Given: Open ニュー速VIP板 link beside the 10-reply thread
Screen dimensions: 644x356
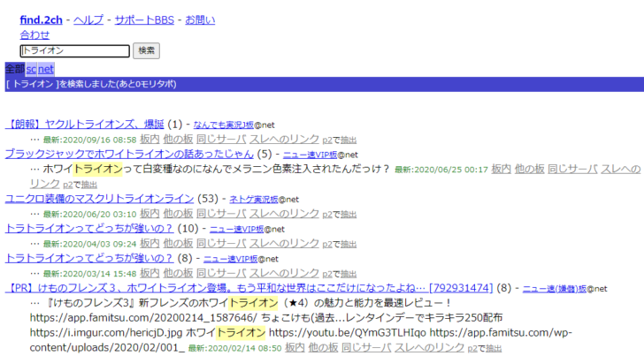Looking at the screenshot, I should [236, 229].
